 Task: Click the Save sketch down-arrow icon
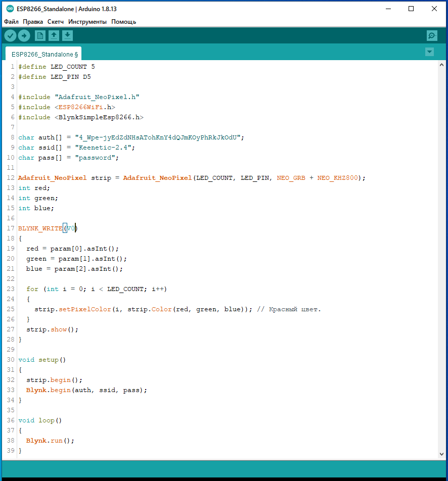tap(67, 35)
